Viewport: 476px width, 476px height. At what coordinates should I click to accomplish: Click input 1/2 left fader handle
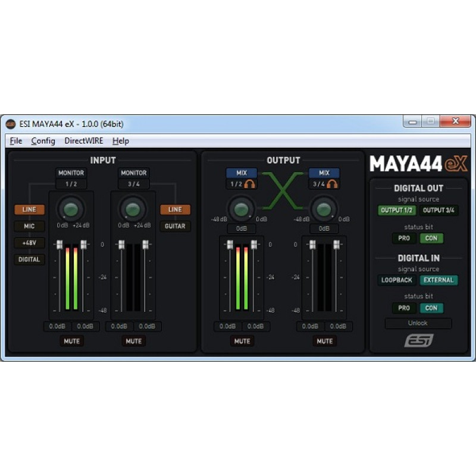(59, 245)
